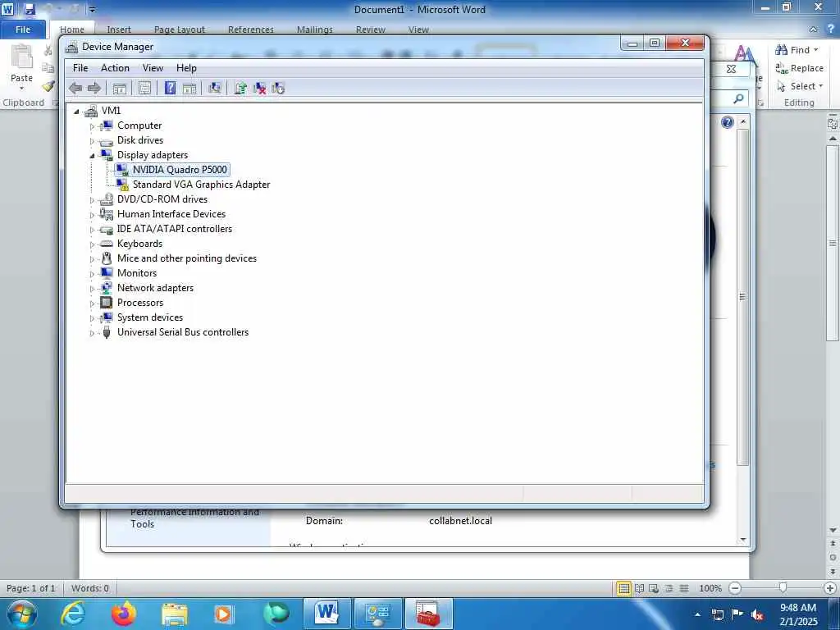
Task: Click the Replace button in Editing group
Action: [799, 68]
